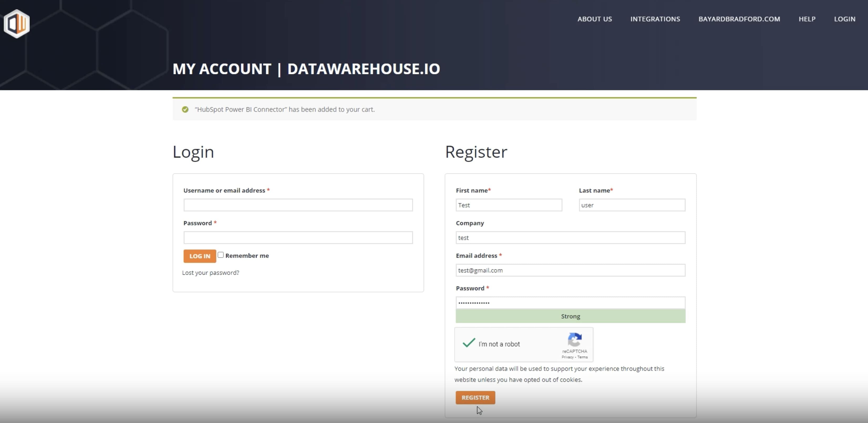
Task: Click the Last name field containing user
Action: [632, 205]
